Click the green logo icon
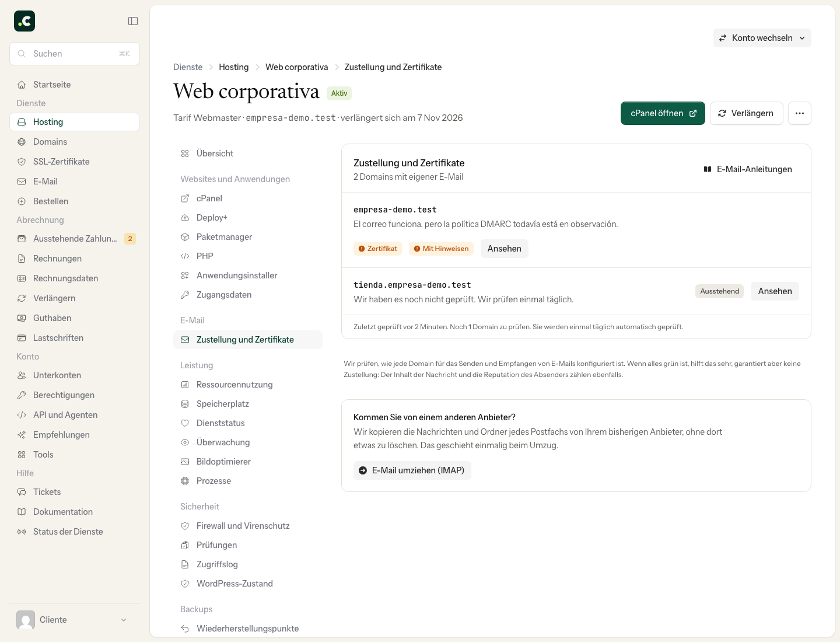Screen dimensions: 840x642 (24, 21)
